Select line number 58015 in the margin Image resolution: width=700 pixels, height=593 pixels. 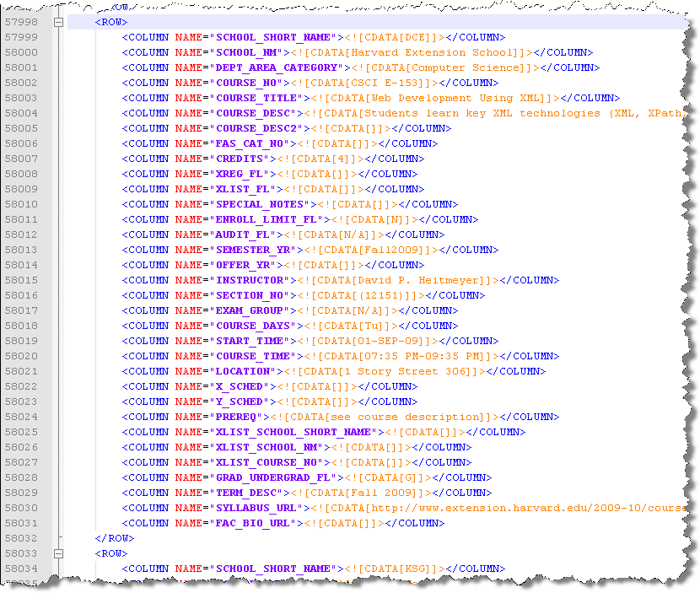21,280
